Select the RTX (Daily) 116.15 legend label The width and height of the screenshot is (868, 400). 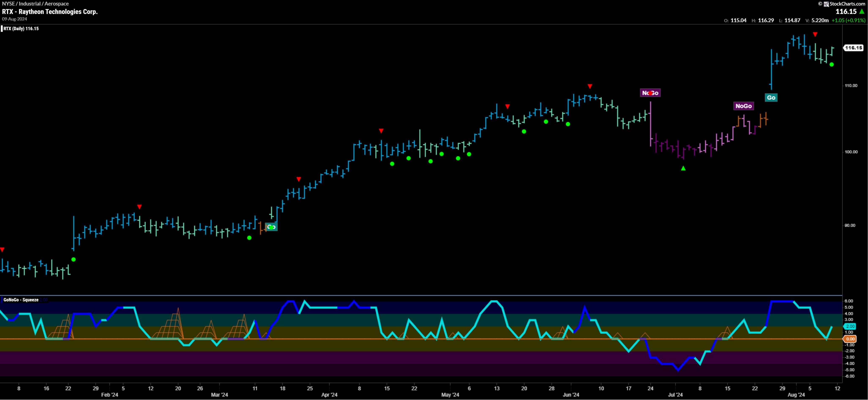coord(21,29)
